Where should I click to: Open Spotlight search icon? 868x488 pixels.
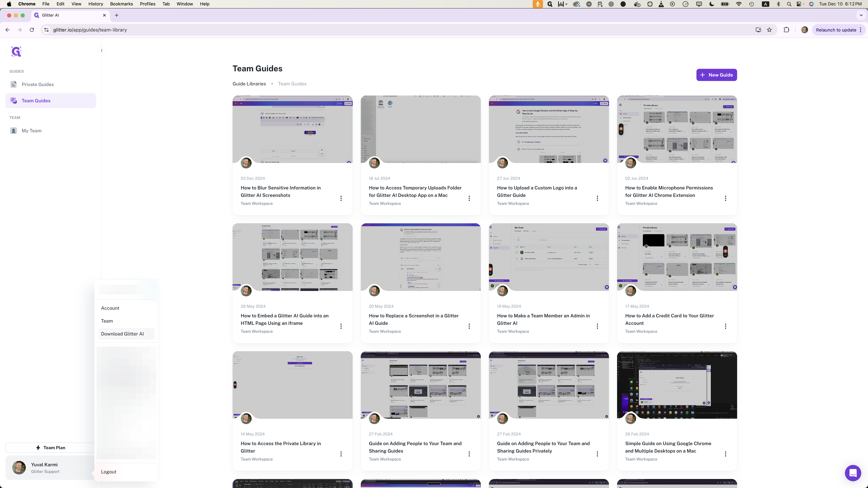pyautogui.click(x=789, y=4)
